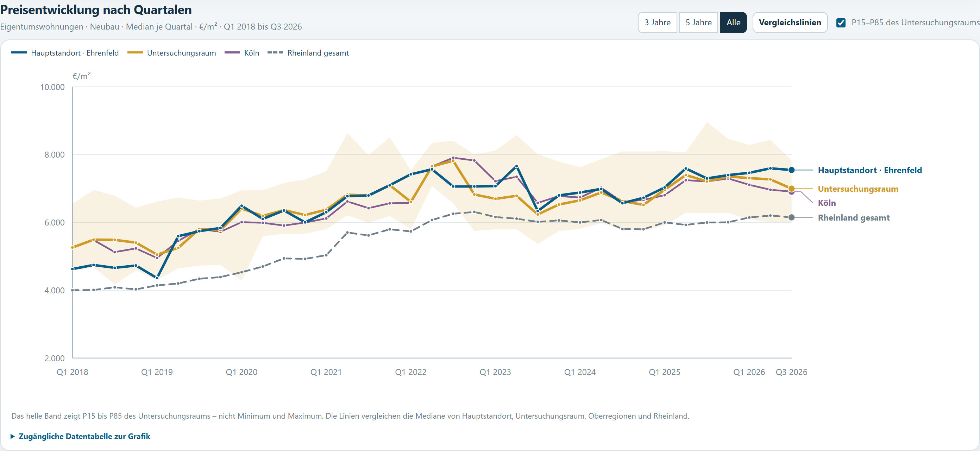Click the Köln legend entry at the top

[242, 53]
